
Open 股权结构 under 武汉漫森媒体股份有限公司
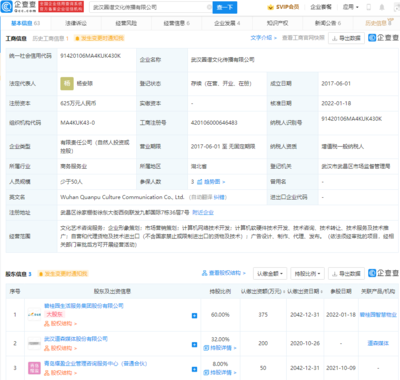coord(60,348)
